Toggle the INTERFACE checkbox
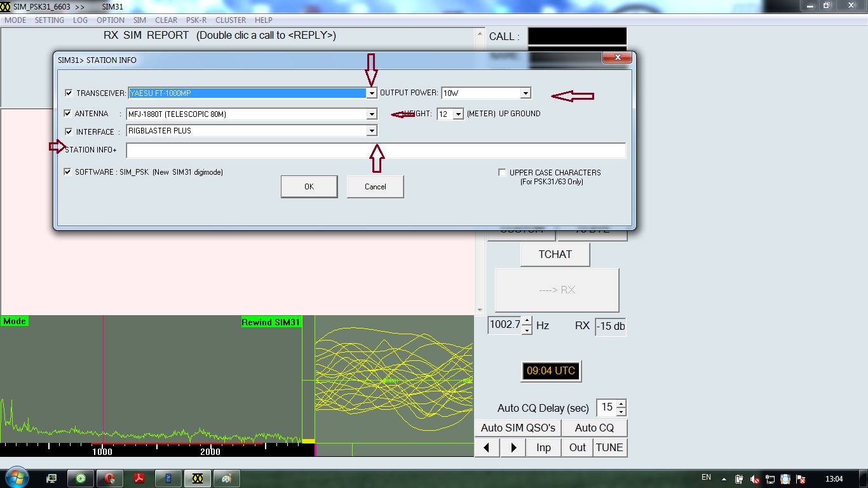The height and width of the screenshot is (488, 868). pyautogui.click(x=69, y=132)
